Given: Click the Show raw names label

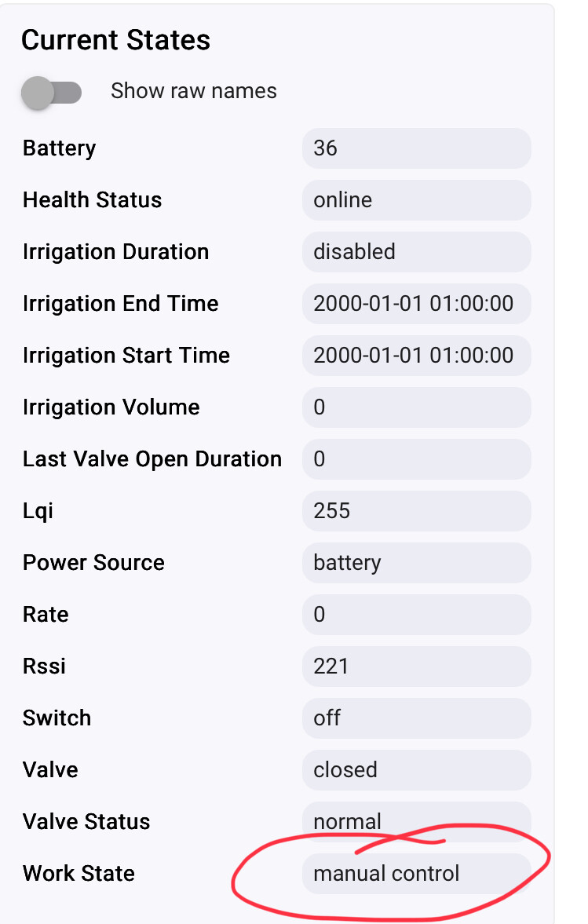Looking at the screenshot, I should pyautogui.click(x=194, y=91).
